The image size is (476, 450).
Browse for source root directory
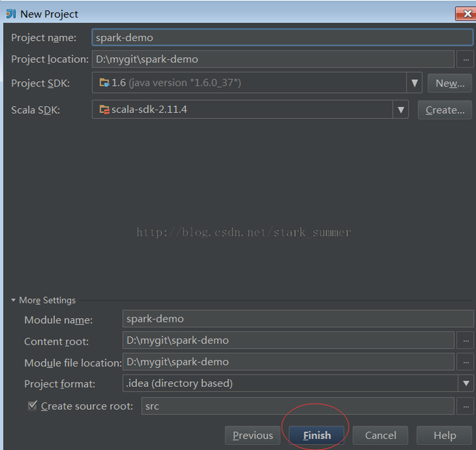click(466, 406)
